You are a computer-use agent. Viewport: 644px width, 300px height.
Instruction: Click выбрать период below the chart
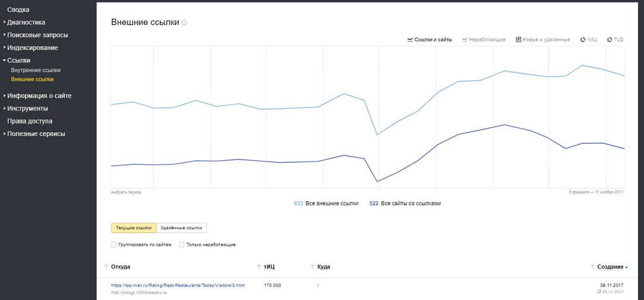click(x=126, y=192)
